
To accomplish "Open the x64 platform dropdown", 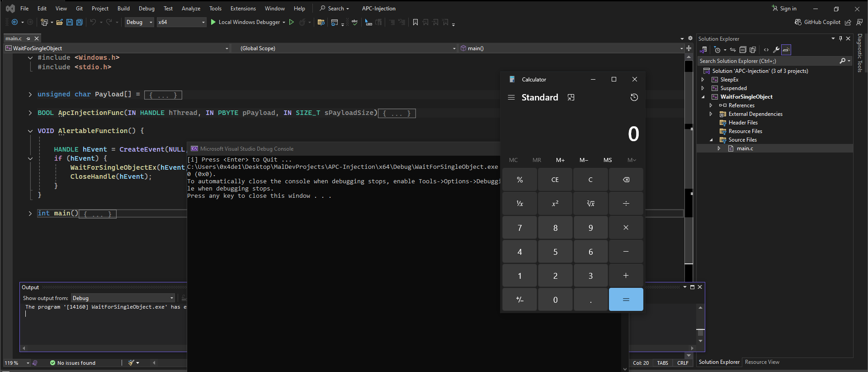I will (x=181, y=22).
